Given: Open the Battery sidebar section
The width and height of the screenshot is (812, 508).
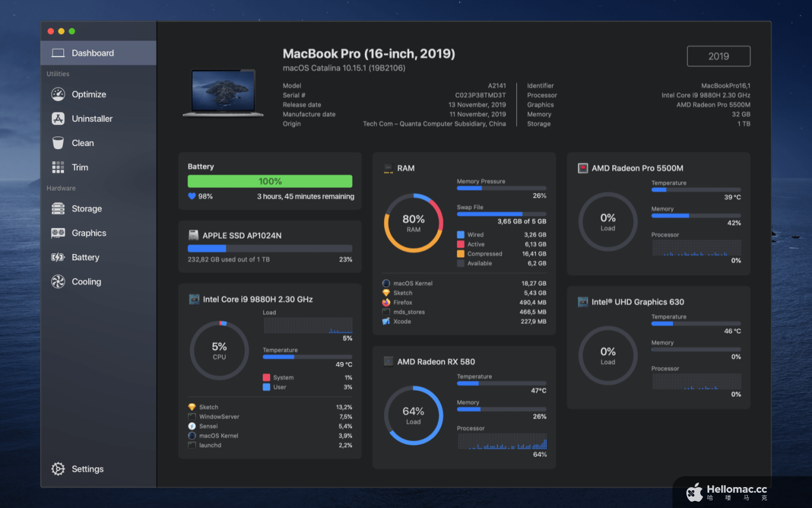Looking at the screenshot, I should click(x=98, y=257).
